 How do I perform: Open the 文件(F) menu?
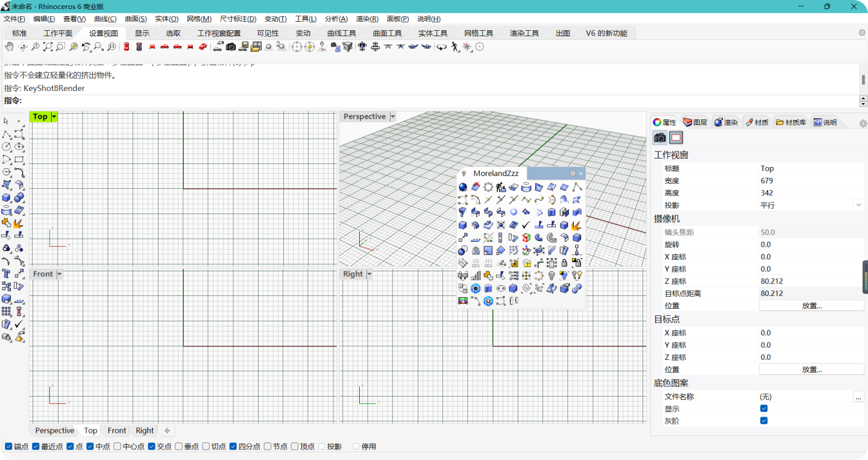[14, 19]
